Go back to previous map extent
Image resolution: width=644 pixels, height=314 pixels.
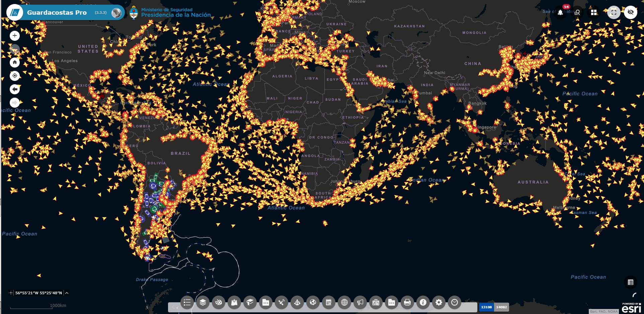15,89
